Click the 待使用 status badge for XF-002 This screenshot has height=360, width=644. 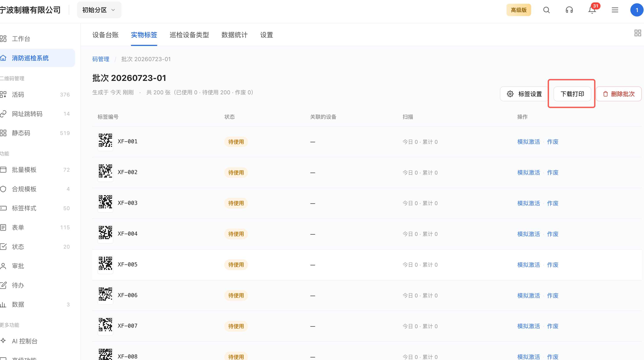point(236,173)
